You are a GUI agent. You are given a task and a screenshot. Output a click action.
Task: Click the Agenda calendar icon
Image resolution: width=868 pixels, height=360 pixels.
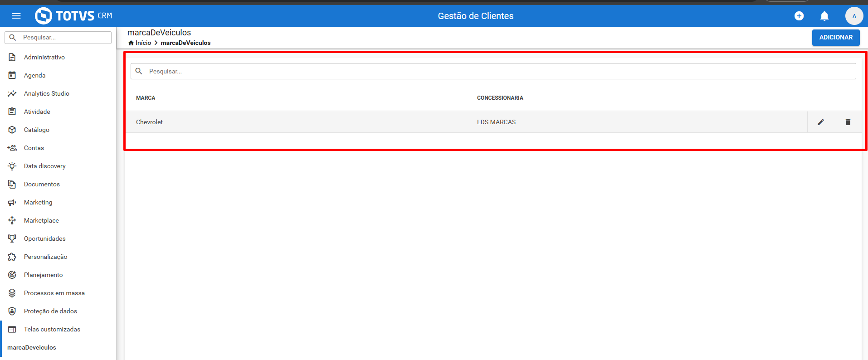(x=12, y=75)
